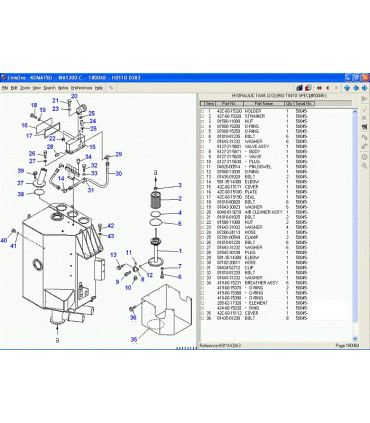This screenshot has width=370, height=423.
Task: Open the Preferences menu
Action: (82, 88)
